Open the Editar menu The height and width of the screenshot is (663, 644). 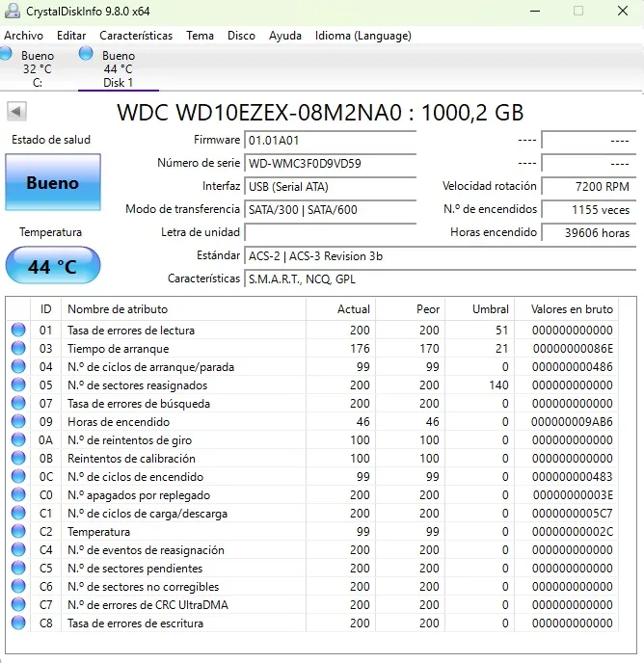71,36
